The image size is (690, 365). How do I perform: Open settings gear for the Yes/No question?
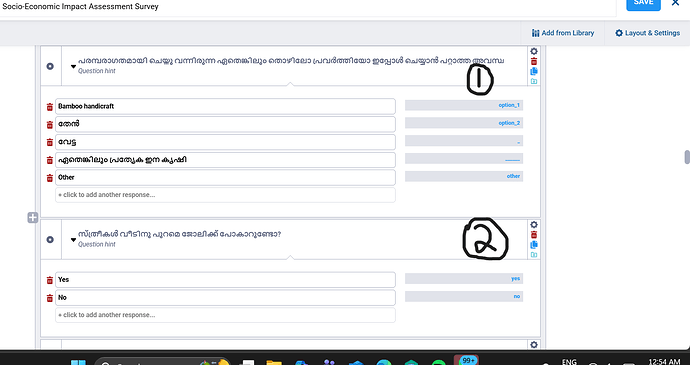534,225
